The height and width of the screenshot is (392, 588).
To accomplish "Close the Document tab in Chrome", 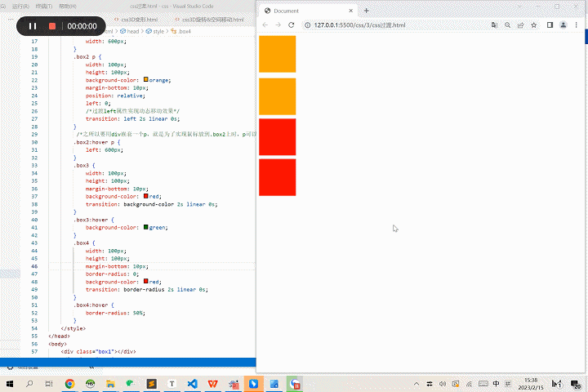I will tap(351, 11).
